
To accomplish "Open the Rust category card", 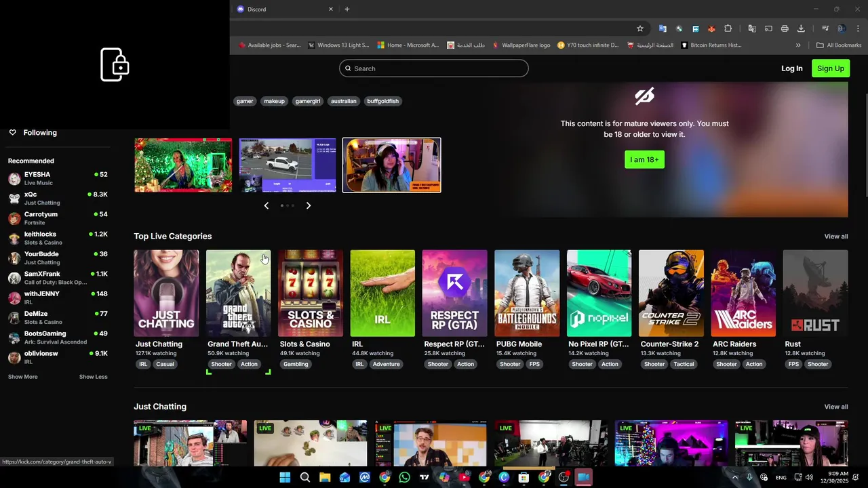I will coord(815,293).
